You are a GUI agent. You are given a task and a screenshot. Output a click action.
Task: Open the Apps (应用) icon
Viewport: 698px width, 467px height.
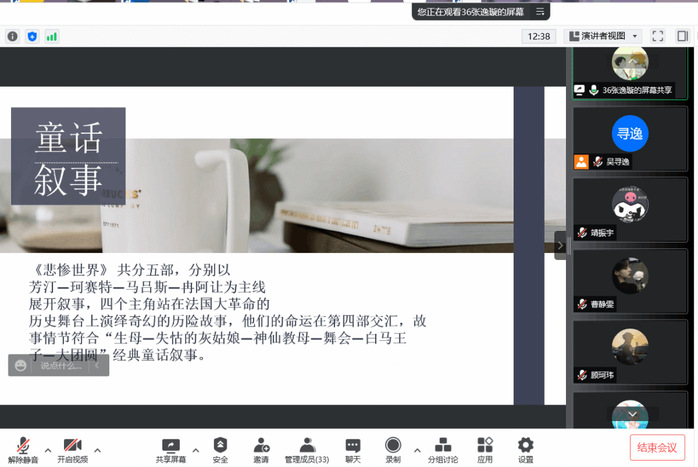pyautogui.click(x=485, y=448)
